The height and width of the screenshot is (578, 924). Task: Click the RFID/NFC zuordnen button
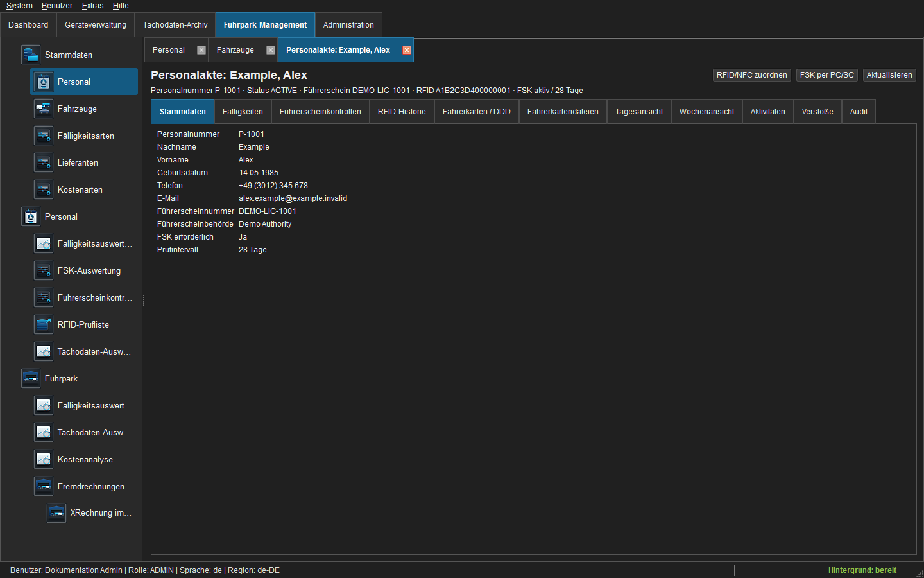(751, 75)
